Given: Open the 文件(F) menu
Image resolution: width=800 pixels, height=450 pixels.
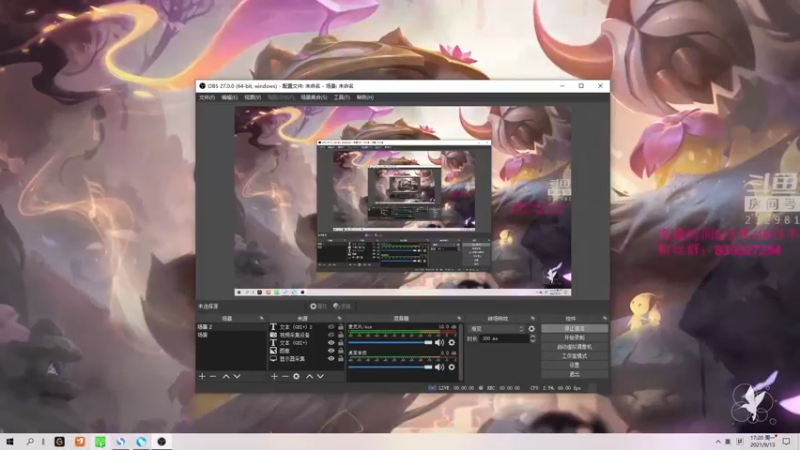Looking at the screenshot, I should 207,97.
